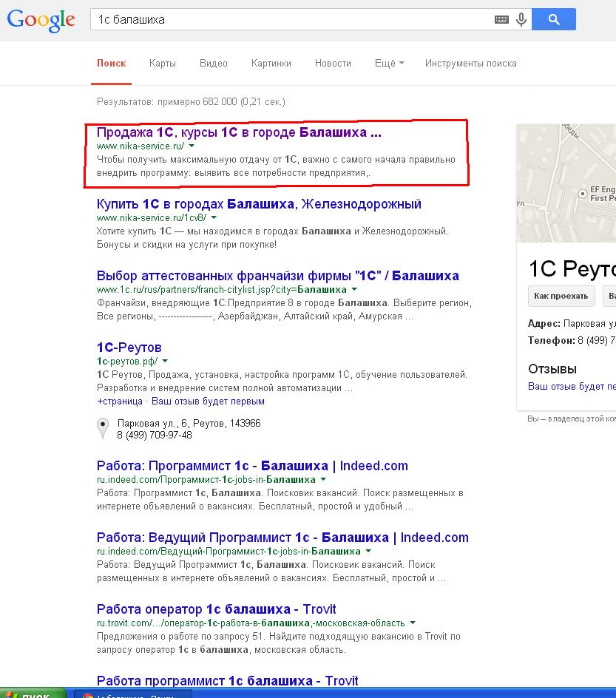Expand arrow next to indeed Ведущий-Программист URL
This screenshot has width=616, height=698.
click(x=368, y=551)
